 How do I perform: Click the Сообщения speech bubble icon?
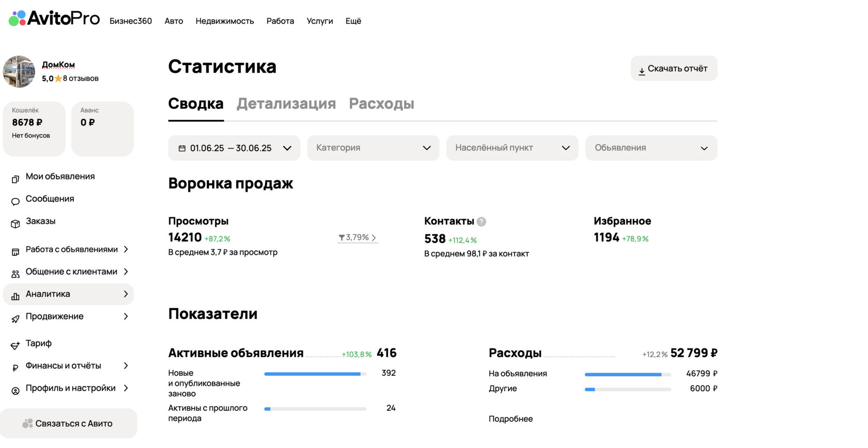16,201
